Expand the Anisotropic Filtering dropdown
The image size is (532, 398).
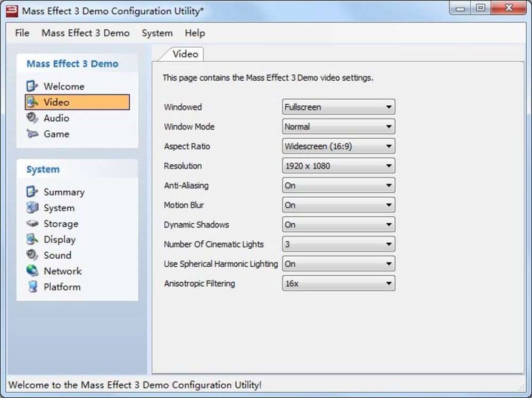338,284
